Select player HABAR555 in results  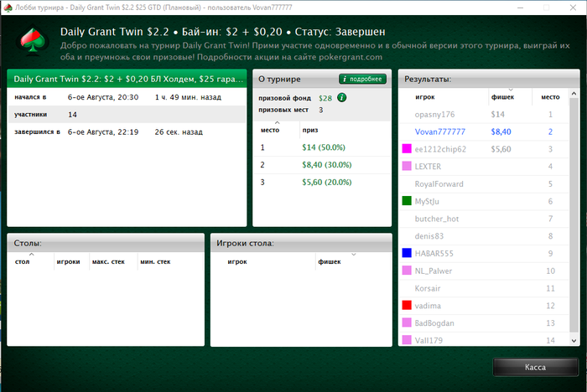coord(434,253)
